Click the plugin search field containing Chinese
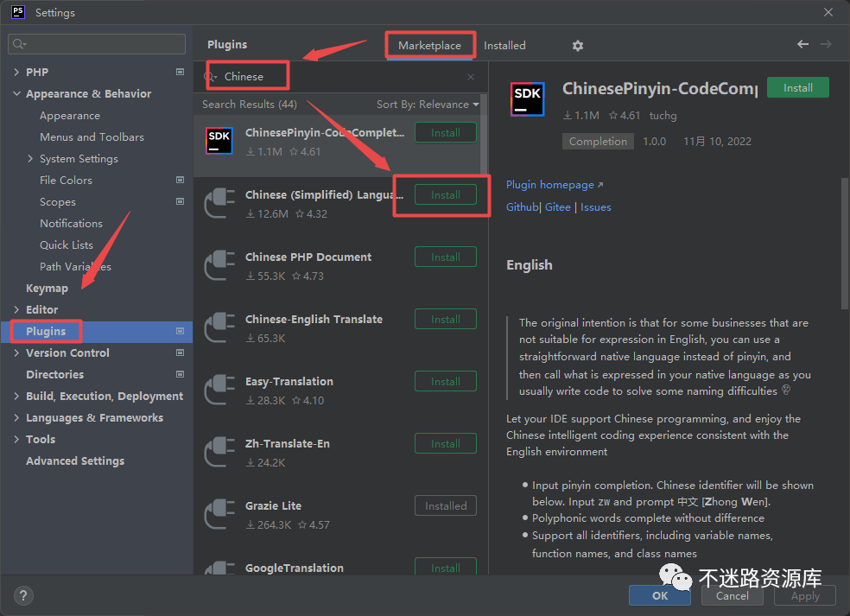This screenshot has width=850, height=616. click(x=339, y=77)
